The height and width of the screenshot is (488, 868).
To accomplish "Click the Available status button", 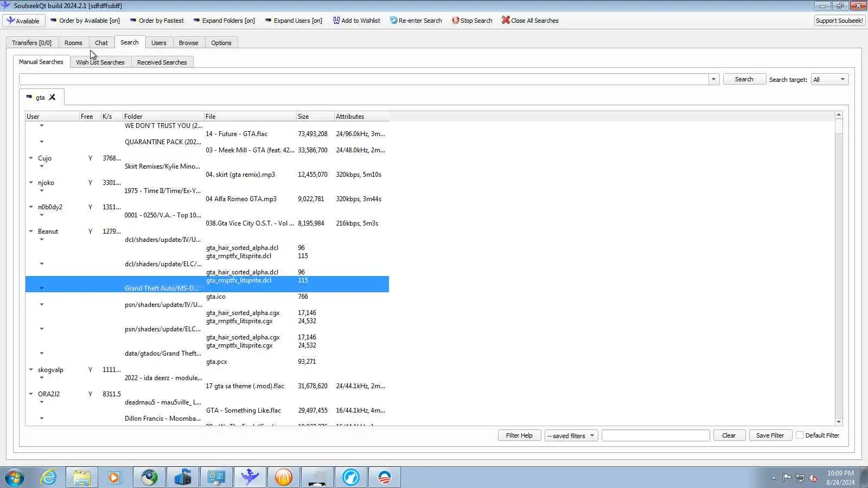I will [x=23, y=21].
